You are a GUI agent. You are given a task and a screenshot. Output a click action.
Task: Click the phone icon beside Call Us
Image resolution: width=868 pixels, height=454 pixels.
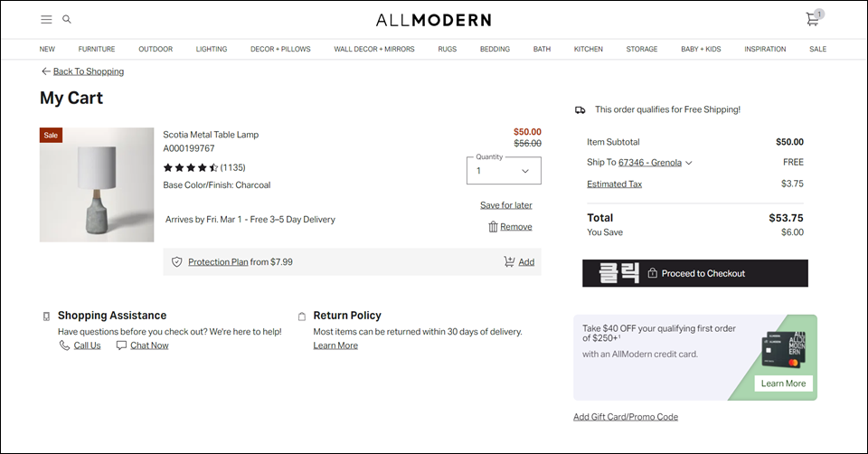pos(64,345)
